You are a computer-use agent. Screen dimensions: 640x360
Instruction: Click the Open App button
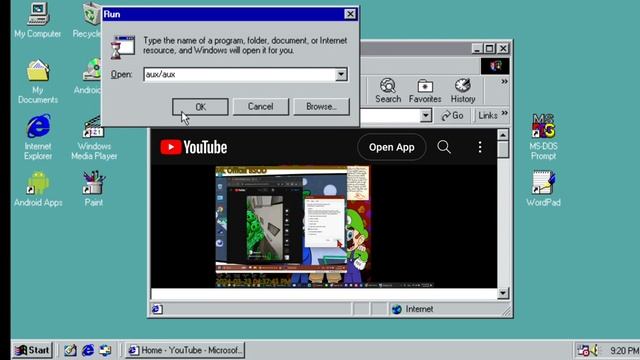[x=391, y=147]
